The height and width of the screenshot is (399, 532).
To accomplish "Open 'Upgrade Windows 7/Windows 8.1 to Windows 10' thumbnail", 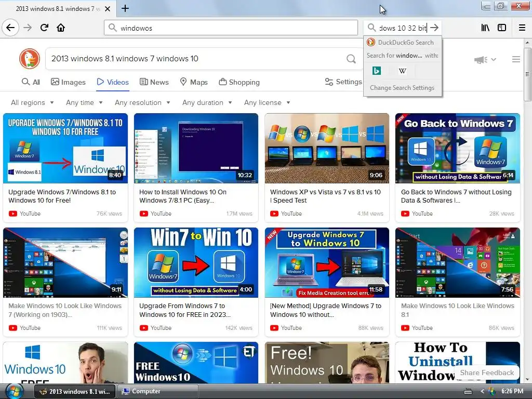I will [65, 148].
